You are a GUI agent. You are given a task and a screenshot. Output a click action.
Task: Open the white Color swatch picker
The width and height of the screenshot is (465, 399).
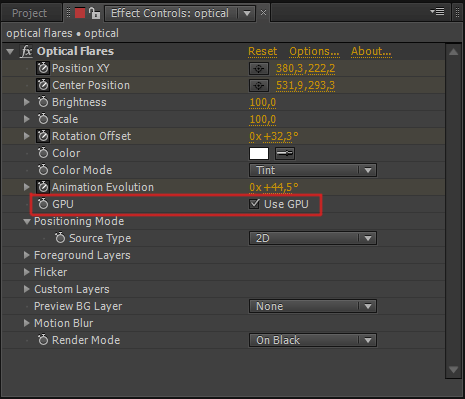[x=259, y=154]
